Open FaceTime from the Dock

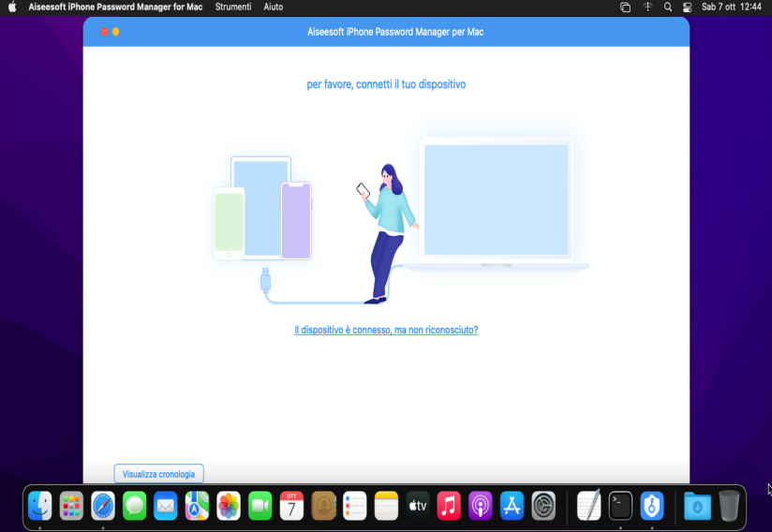pos(260,506)
